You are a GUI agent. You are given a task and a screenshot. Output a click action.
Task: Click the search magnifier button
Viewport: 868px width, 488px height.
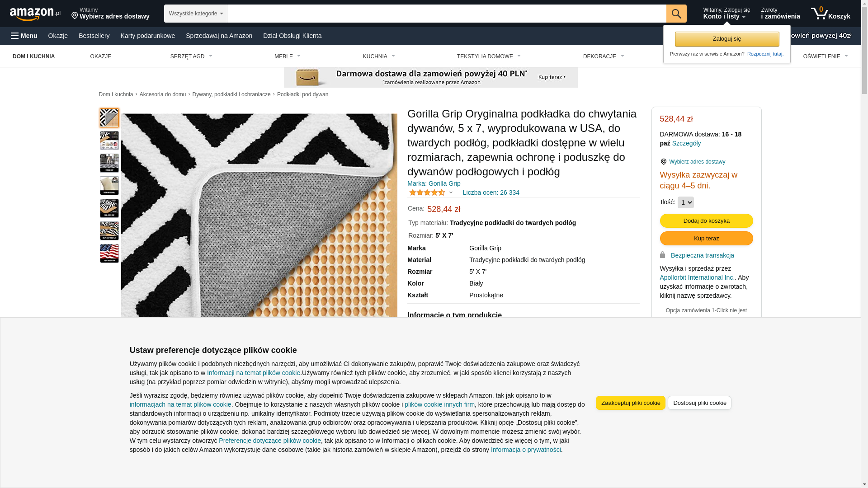tap(676, 14)
